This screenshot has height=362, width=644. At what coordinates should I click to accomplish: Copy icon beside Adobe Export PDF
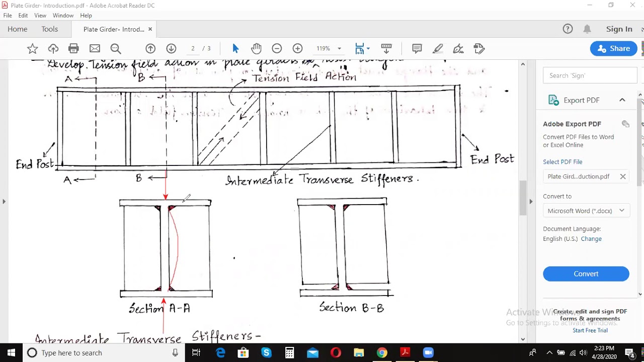[625, 124]
